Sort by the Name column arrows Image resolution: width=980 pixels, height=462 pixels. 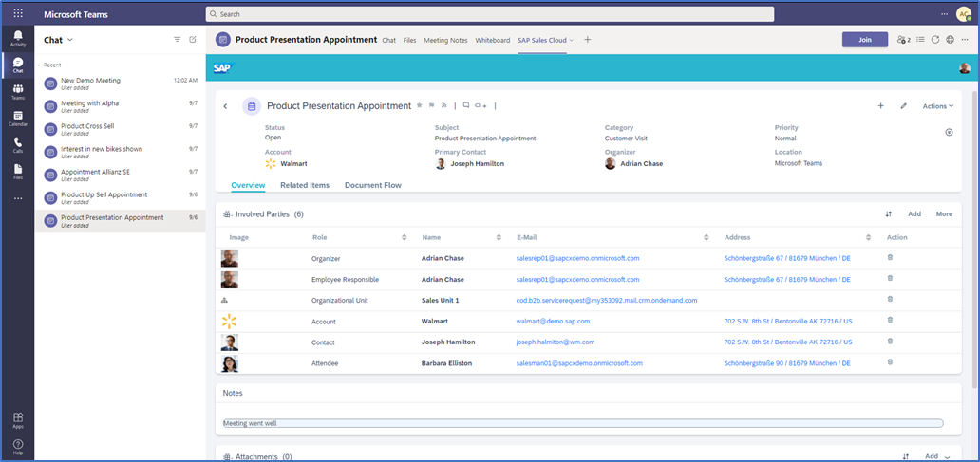(x=499, y=238)
